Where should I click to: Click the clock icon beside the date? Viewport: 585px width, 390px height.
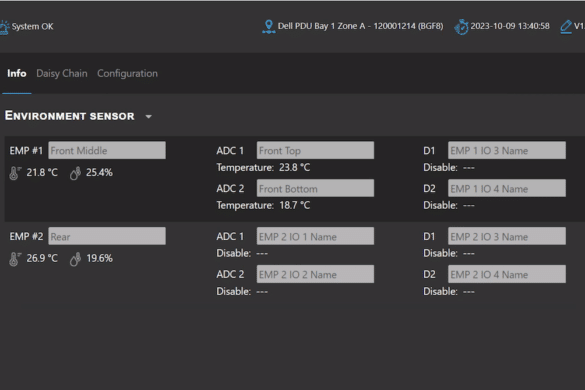coord(461,27)
